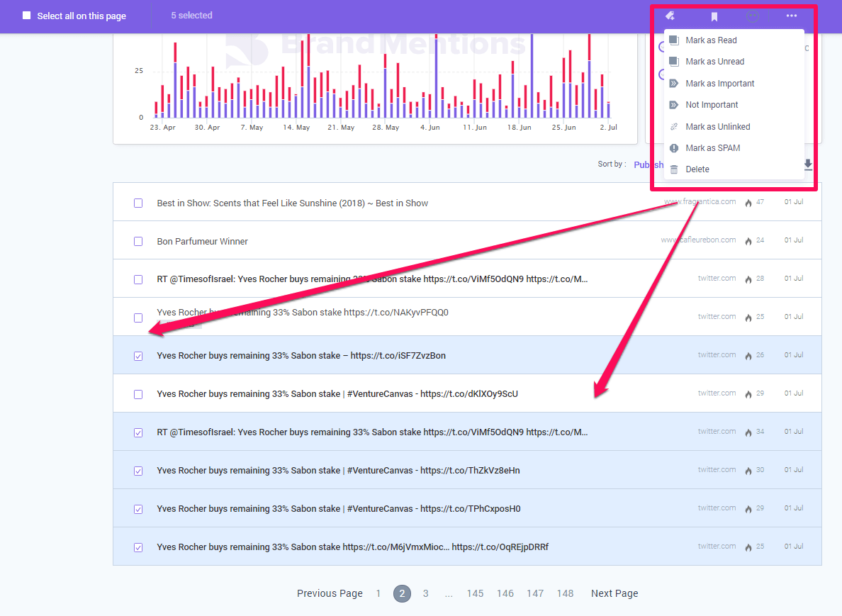This screenshot has height=616, width=842.
Task: Close the three-dots more actions menu
Action: click(x=792, y=16)
